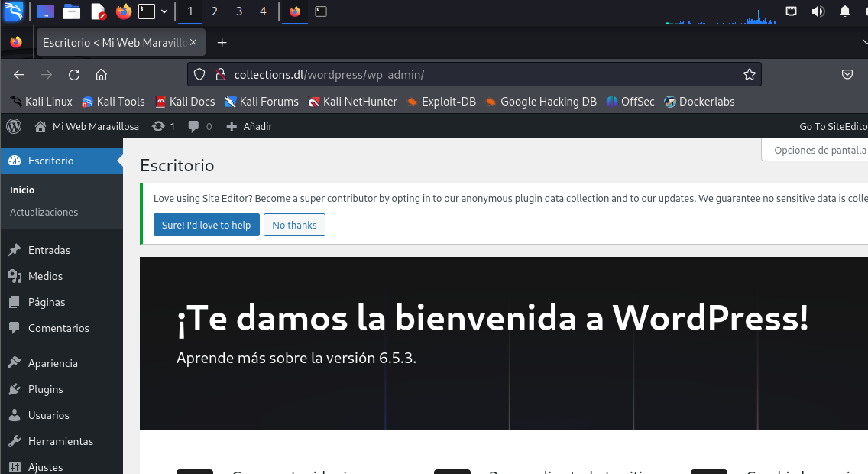Viewport: 868px width, 474px height.
Task: Open the tracking protection shield icon
Action: 200,75
